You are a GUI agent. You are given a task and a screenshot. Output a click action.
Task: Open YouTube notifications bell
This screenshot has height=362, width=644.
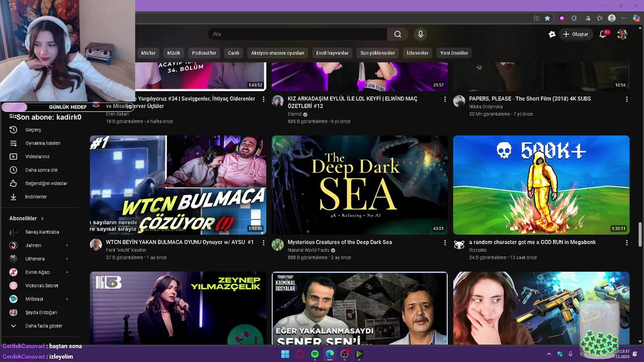(603, 34)
